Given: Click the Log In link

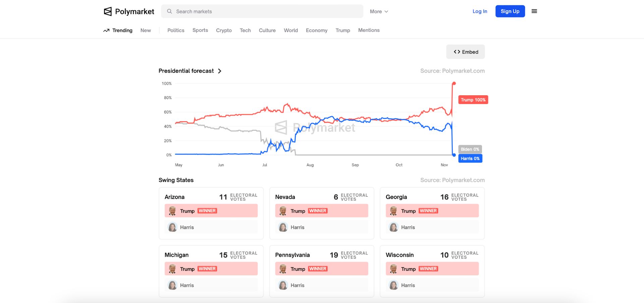Looking at the screenshot, I should [480, 11].
